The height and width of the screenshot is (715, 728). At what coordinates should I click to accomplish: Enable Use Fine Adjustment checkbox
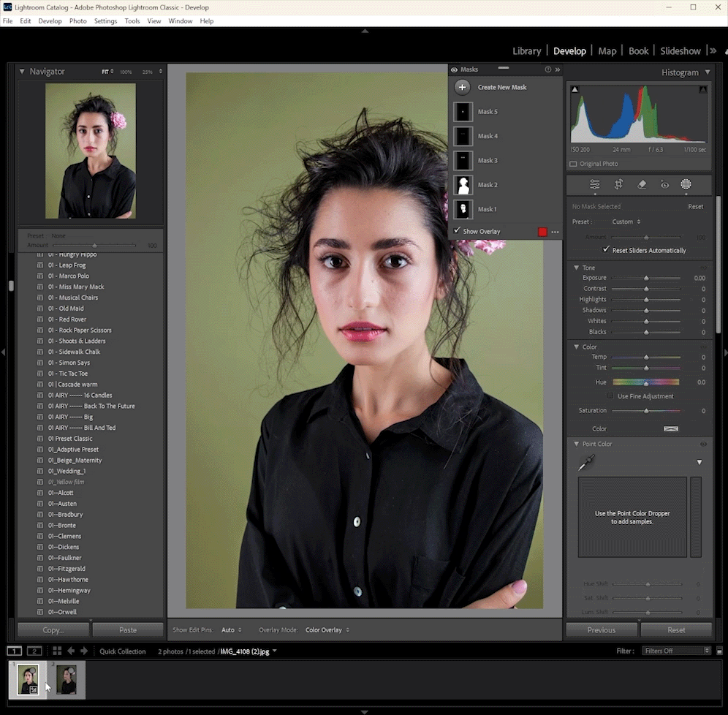(x=610, y=396)
